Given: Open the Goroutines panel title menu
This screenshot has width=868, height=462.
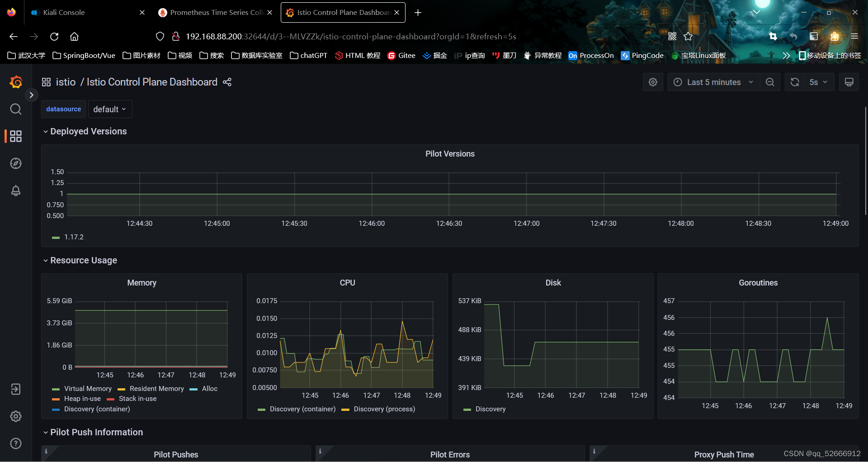Looking at the screenshot, I should click(x=758, y=283).
